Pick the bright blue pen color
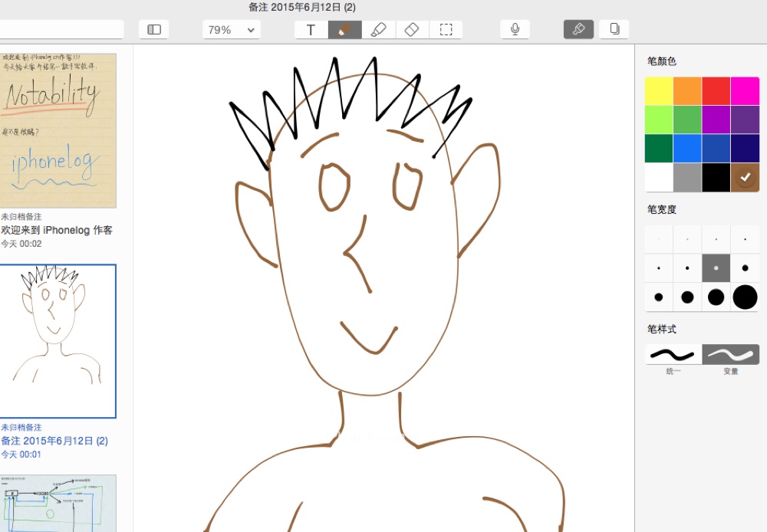Screen dimensions: 767x532 [687, 148]
